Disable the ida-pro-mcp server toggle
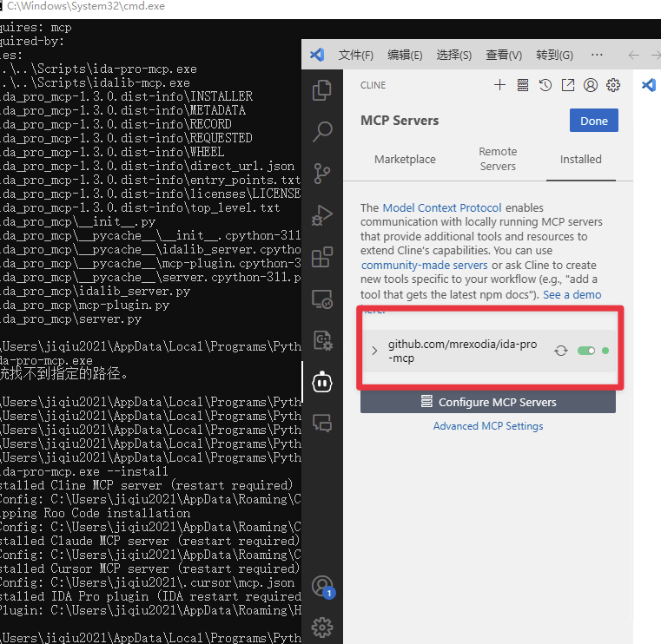This screenshot has width=661, height=644. (x=586, y=351)
